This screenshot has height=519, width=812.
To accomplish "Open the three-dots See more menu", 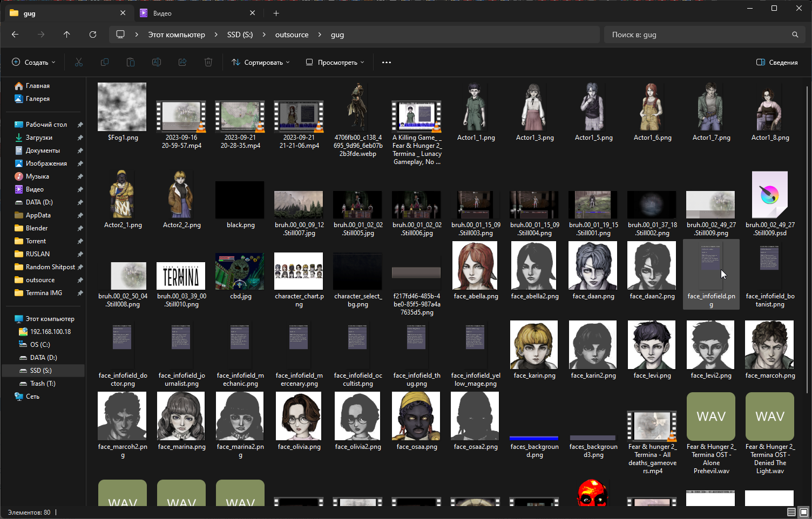I will pyautogui.click(x=387, y=63).
